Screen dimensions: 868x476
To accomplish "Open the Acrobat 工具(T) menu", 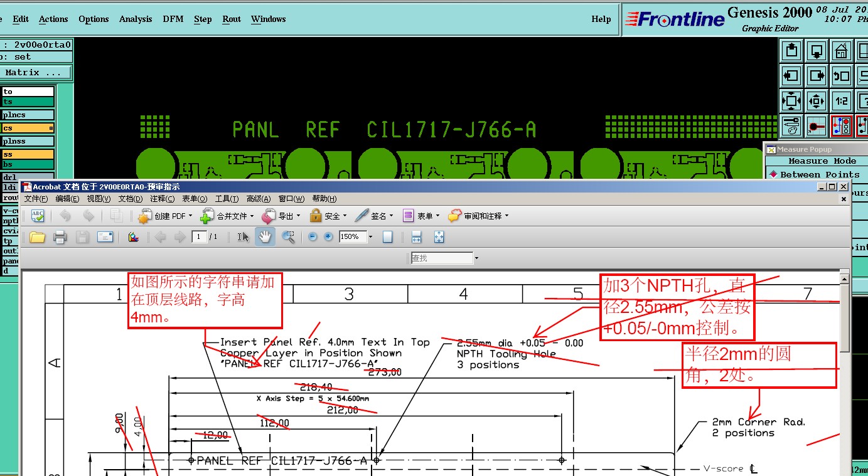I will tap(227, 199).
